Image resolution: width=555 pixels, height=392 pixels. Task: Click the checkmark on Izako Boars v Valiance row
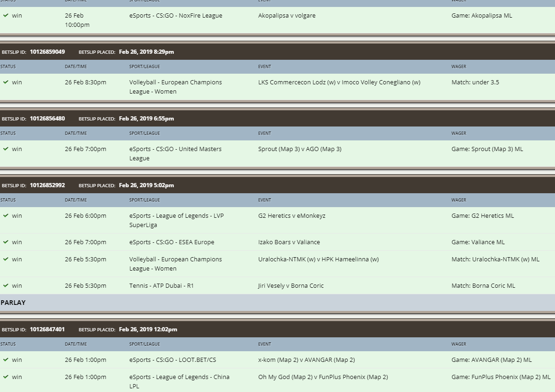coord(6,242)
